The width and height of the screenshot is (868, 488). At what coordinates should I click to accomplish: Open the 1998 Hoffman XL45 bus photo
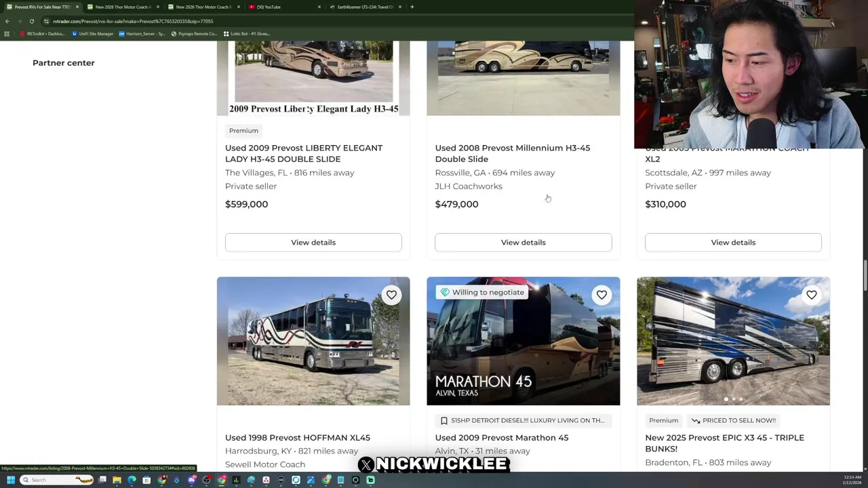tap(313, 341)
